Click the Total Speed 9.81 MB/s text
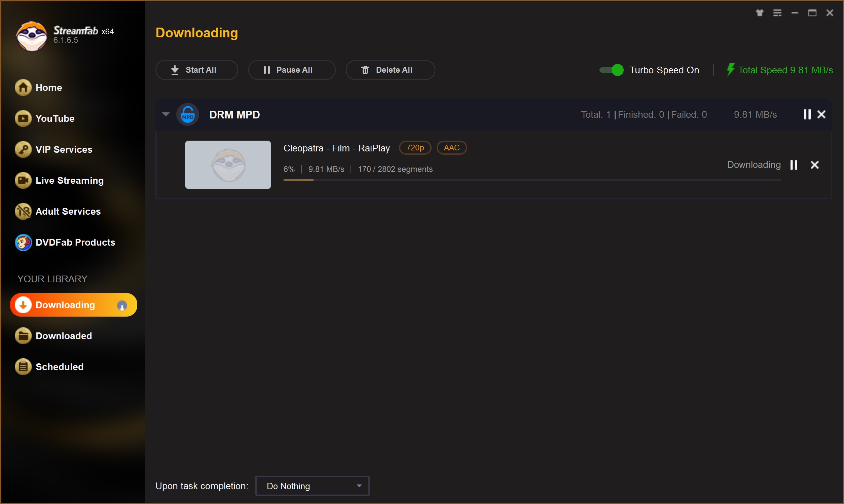 (785, 70)
